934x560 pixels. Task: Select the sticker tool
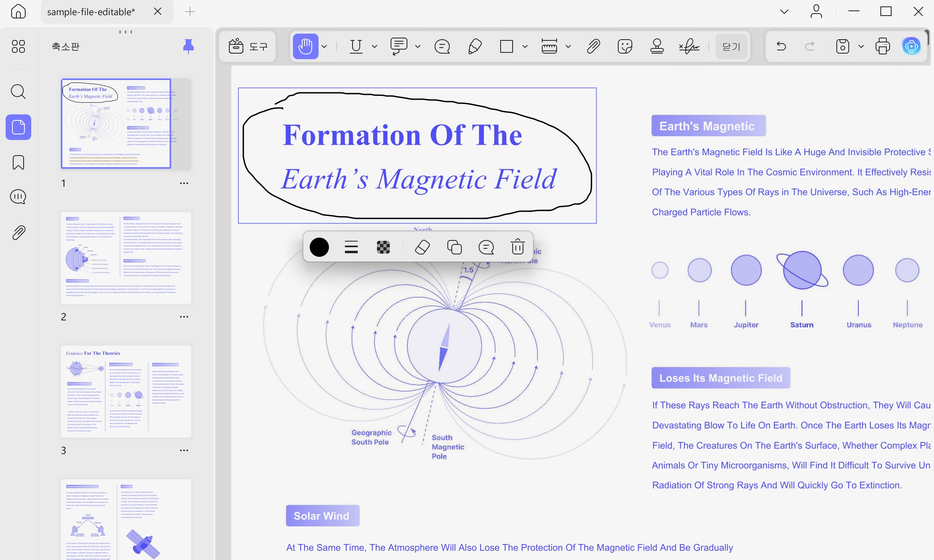[625, 46]
